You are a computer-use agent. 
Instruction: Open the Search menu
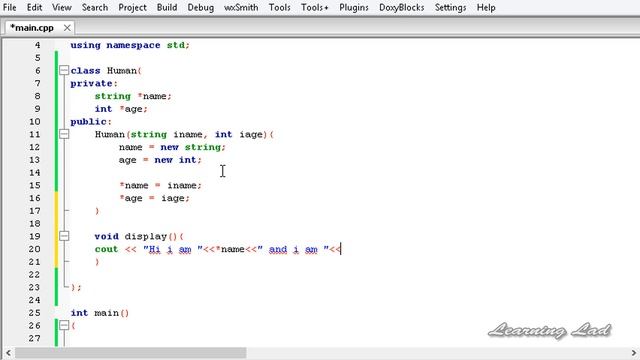(95, 7)
